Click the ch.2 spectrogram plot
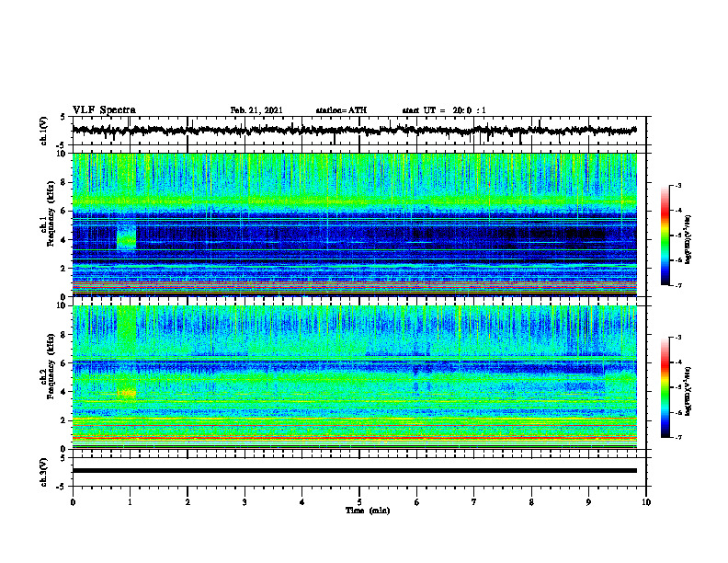The image size is (728, 563). 354,377
